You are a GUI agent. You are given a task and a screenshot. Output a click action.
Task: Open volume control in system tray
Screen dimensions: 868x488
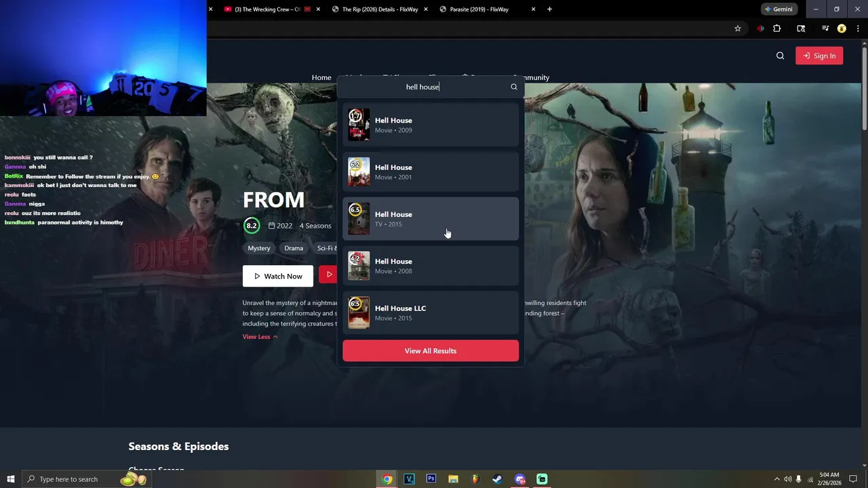788,479
